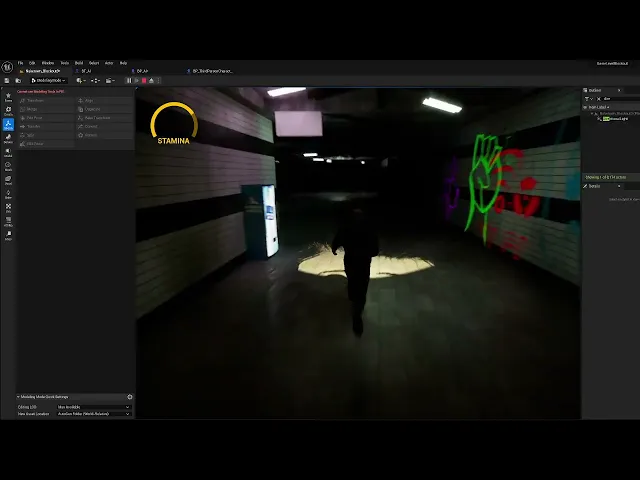Image resolution: width=640 pixels, height=480 pixels.
Task: Open the cinematics toolbar dropdown
Action: pyautogui.click(x=110, y=81)
